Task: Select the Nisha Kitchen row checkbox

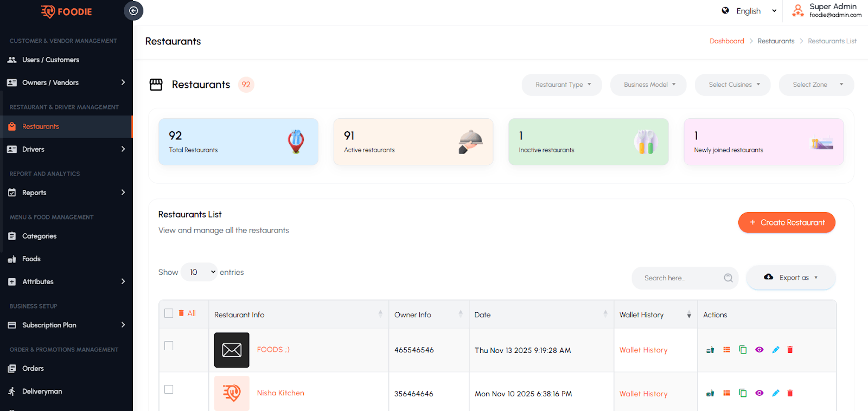Action: 169,389
